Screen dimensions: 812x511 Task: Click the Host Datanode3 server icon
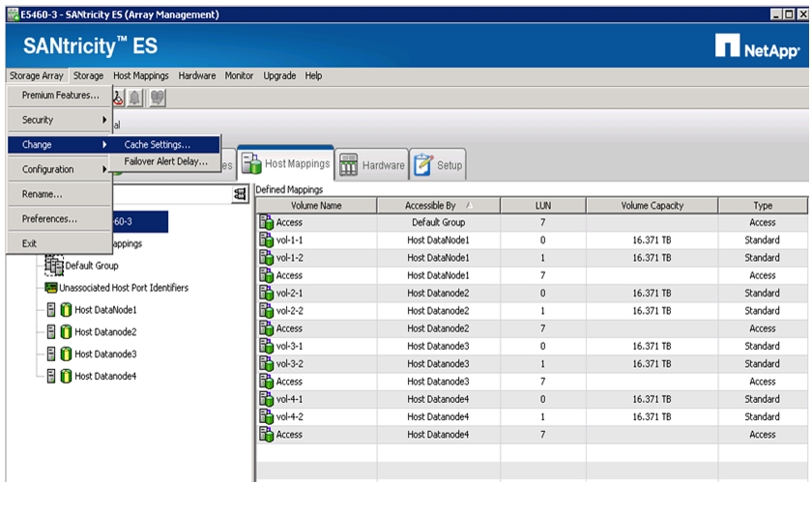[x=50, y=355]
